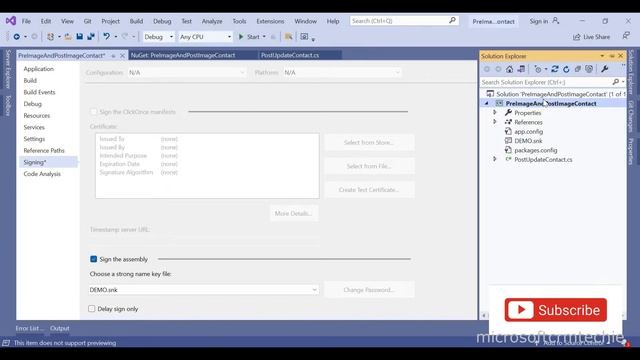The image size is (640, 360).
Task: Click the Create Test Certificate button
Action: click(x=369, y=190)
